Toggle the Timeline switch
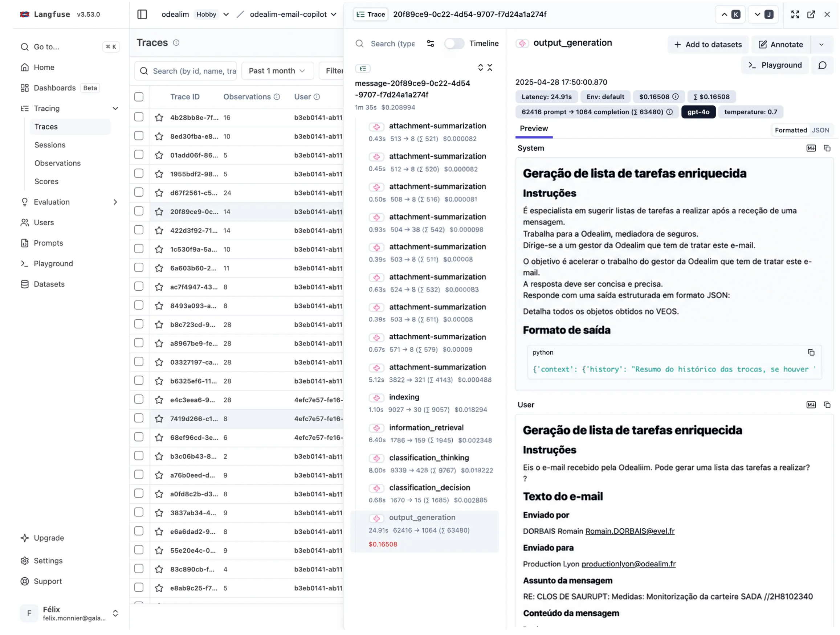The height and width of the screenshot is (635, 840). pos(454,44)
